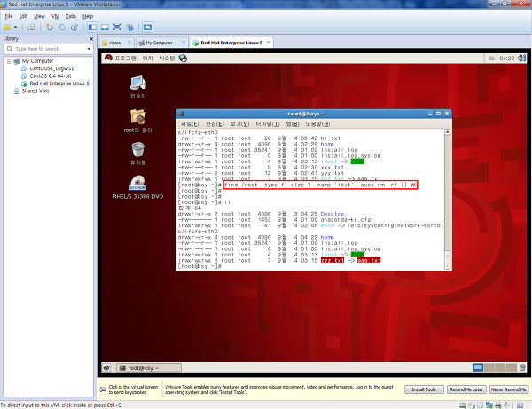The height and width of the screenshot is (409, 532).
Task: Open terminal 보기(V) menu
Action: 239,124
